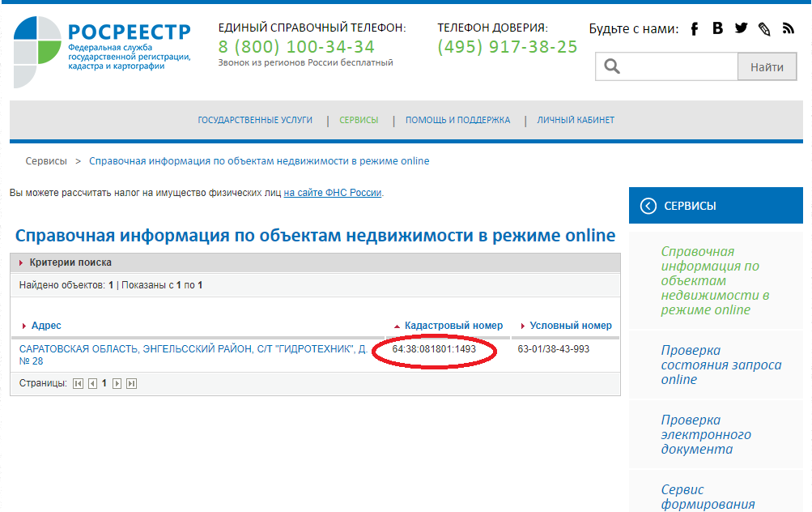Click conditional number 63-01/38-43-993
This screenshot has height=512, width=812.
[554, 349]
